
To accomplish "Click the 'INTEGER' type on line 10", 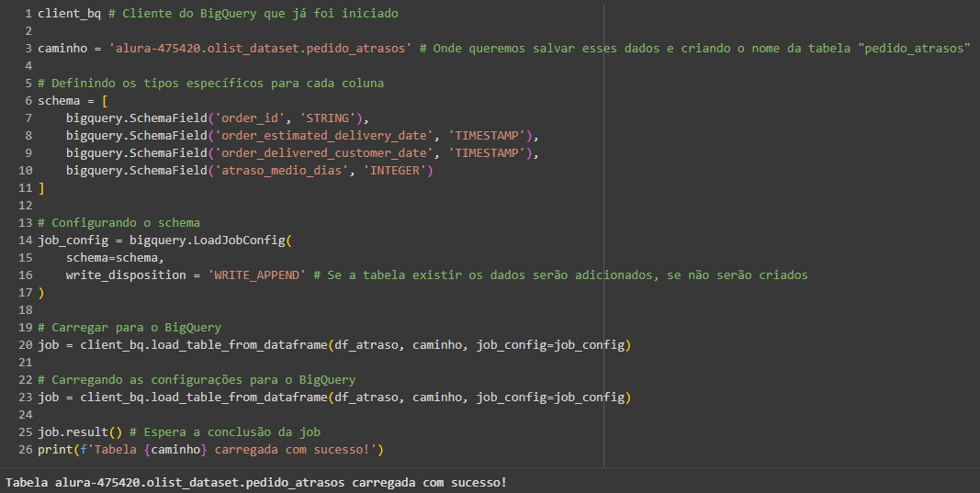I will pos(394,171).
